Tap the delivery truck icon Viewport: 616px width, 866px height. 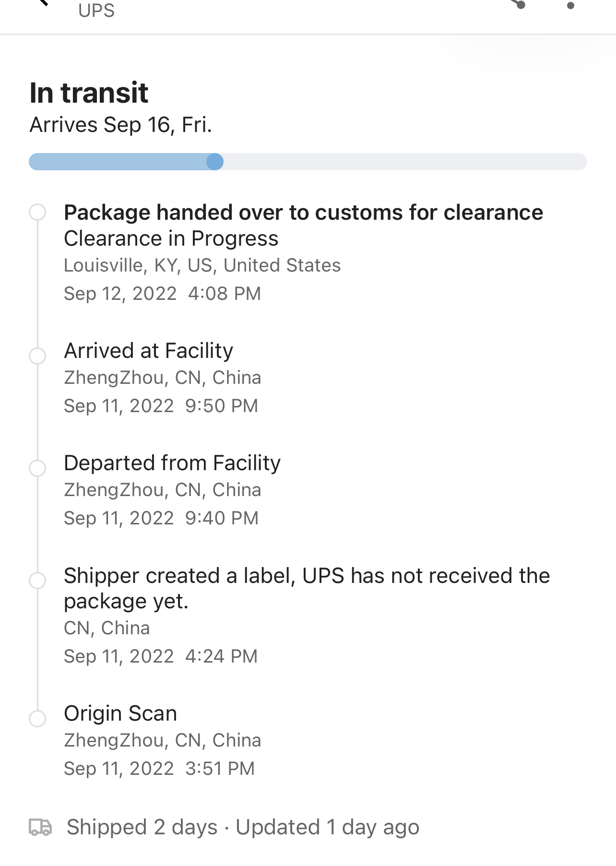(40, 827)
